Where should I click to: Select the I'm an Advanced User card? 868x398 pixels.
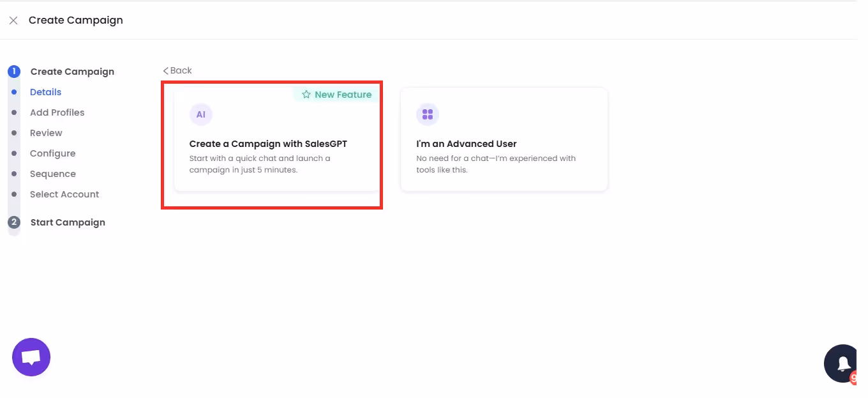click(x=504, y=139)
